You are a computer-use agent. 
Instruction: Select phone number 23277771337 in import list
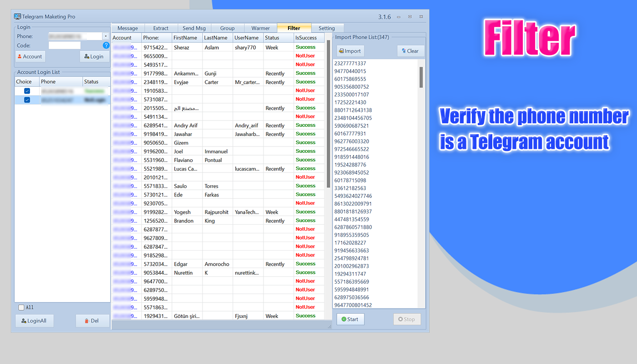350,63
